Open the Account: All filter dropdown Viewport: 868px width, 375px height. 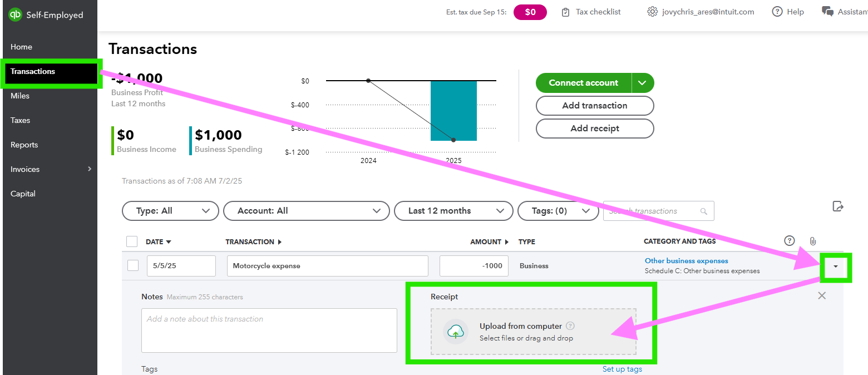tap(306, 211)
